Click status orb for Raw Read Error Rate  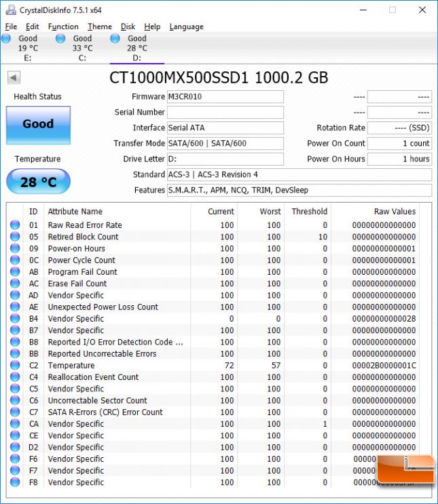[15, 225]
